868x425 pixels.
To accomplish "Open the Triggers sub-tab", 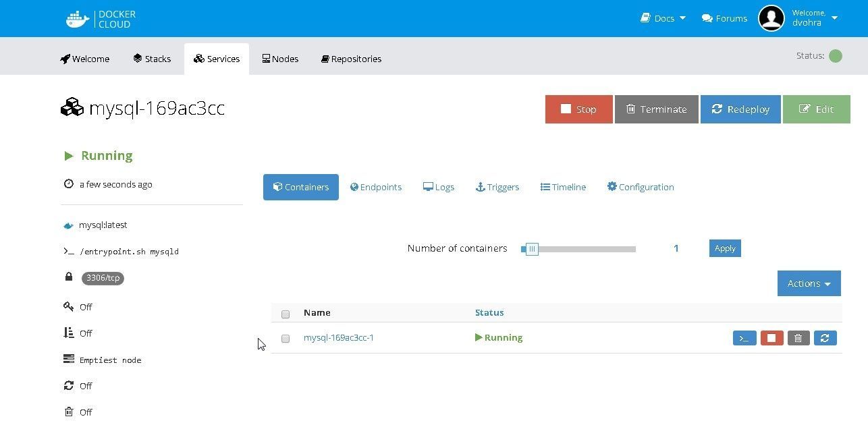I will 497,187.
